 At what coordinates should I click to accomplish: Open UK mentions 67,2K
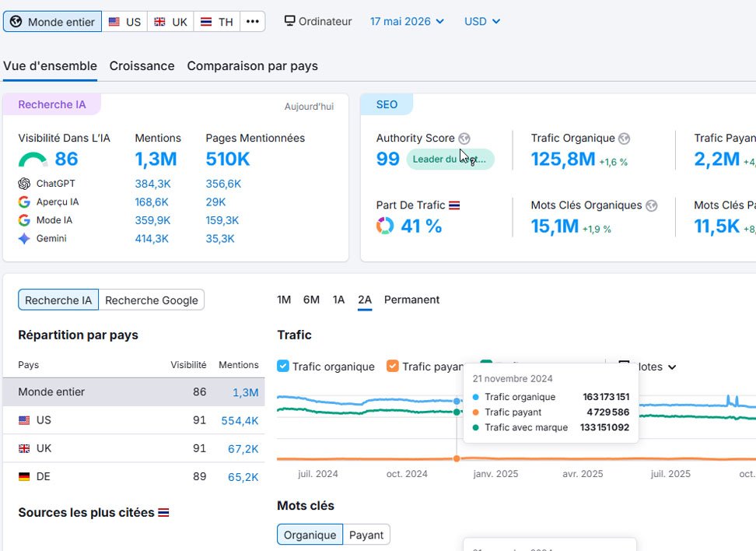pyautogui.click(x=243, y=449)
